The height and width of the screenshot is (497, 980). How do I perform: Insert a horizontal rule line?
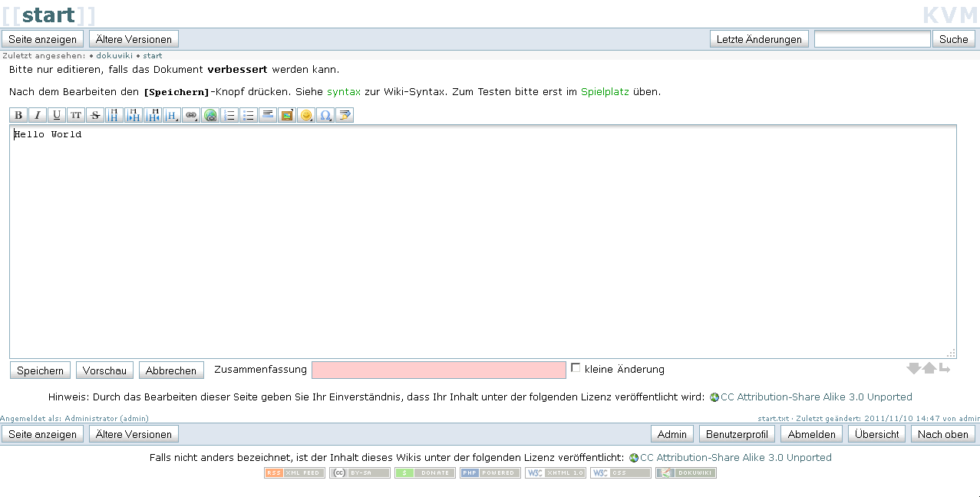[268, 116]
